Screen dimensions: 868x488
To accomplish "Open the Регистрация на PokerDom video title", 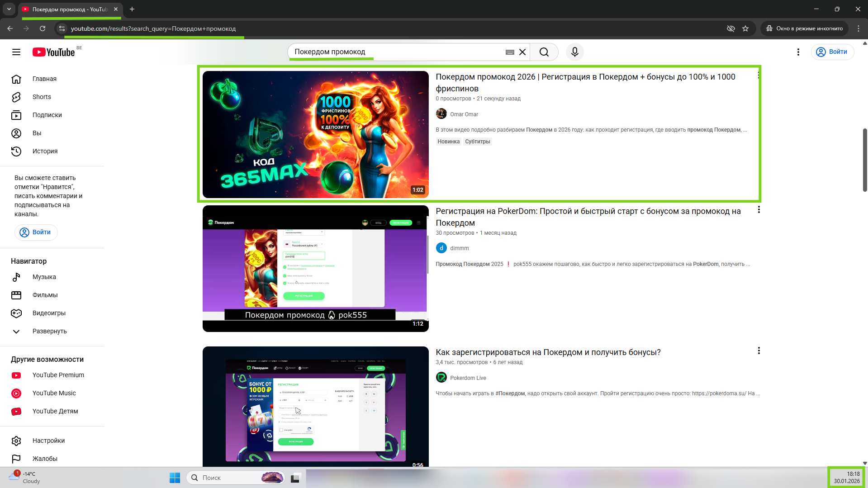I will click(x=588, y=217).
